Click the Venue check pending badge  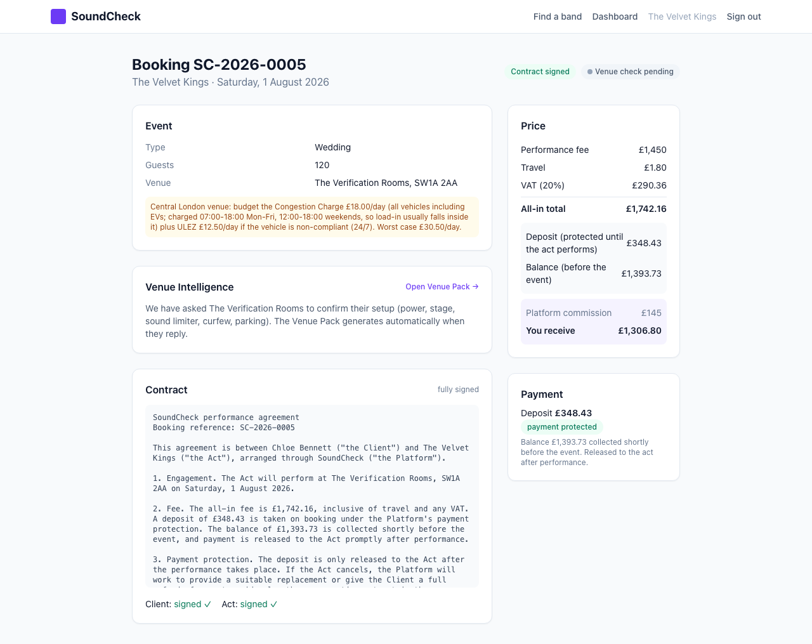click(x=631, y=72)
